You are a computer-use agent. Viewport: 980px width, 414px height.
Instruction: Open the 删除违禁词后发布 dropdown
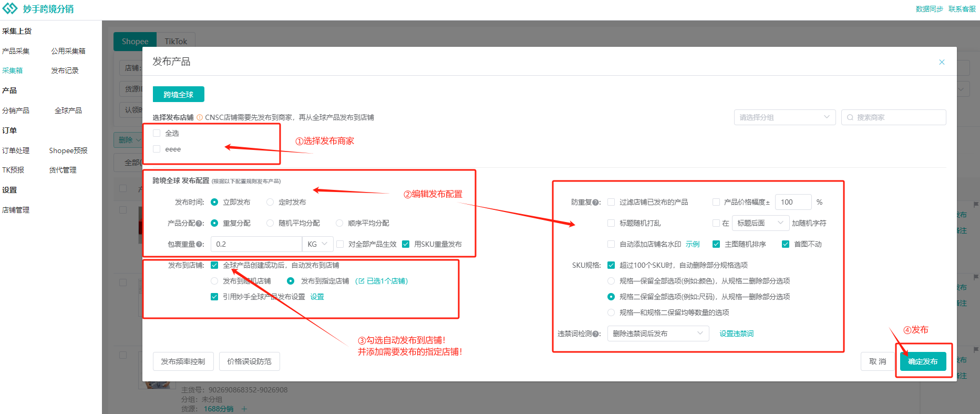click(658, 334)
